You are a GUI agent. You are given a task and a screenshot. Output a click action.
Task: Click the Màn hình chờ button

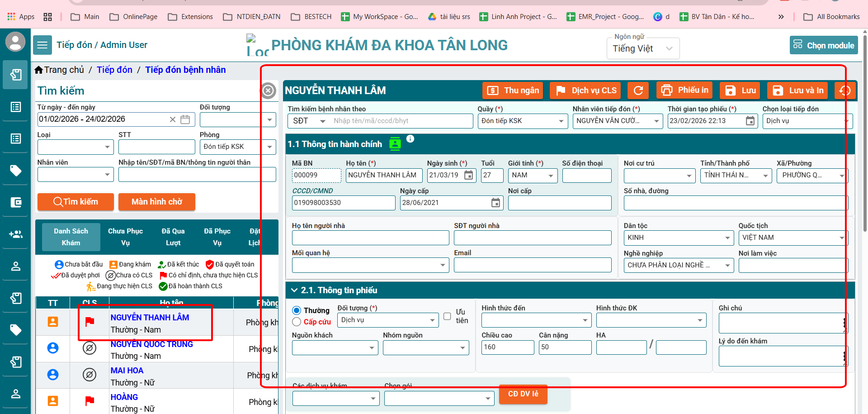(157, 202)
